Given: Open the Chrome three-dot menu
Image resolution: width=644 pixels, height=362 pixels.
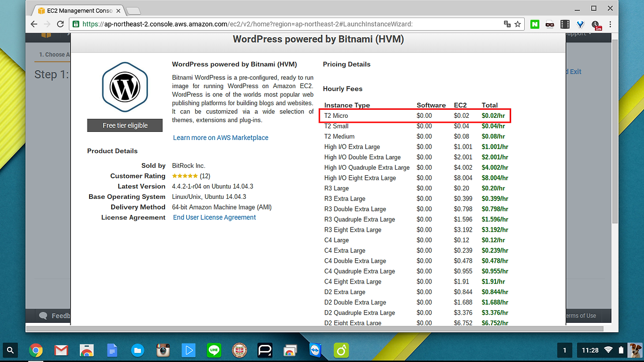Looking at the screenshot, I should (611, 24).
